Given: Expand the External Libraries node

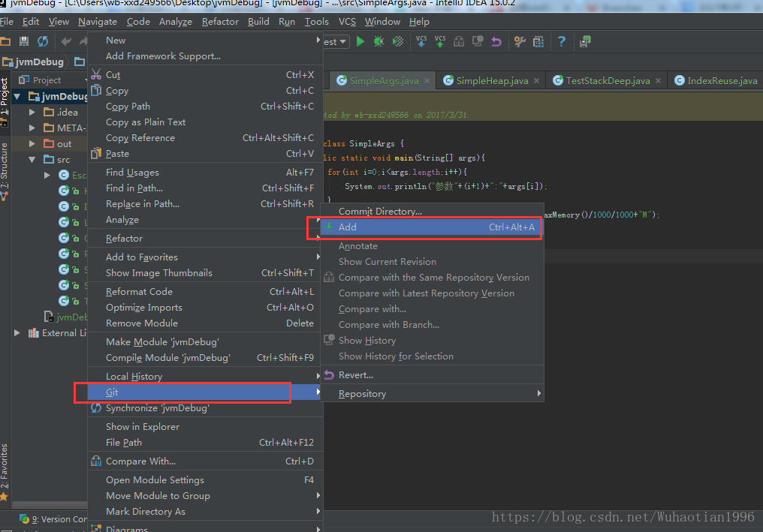Looking at the screenshot, I should (17, 333).
